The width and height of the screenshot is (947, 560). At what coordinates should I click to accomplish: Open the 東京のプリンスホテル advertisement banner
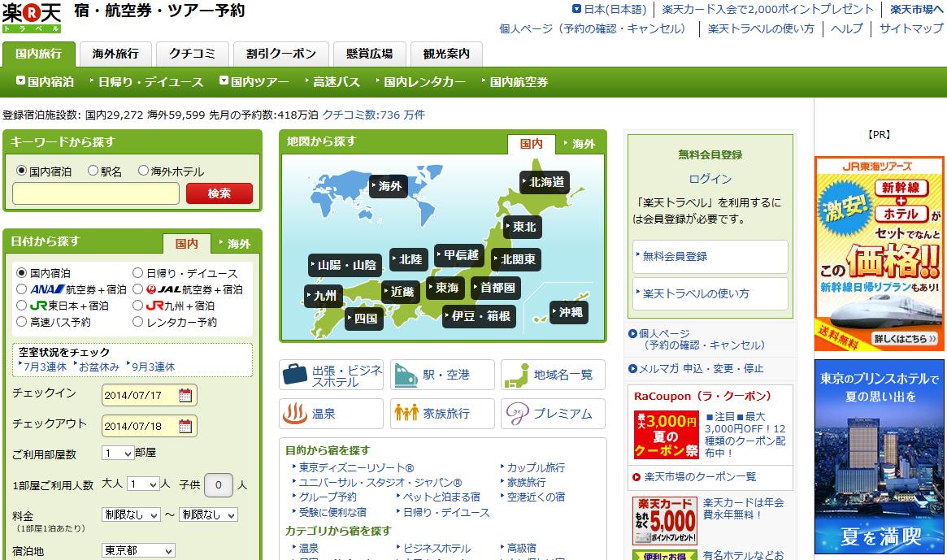(x=880, y=457)
